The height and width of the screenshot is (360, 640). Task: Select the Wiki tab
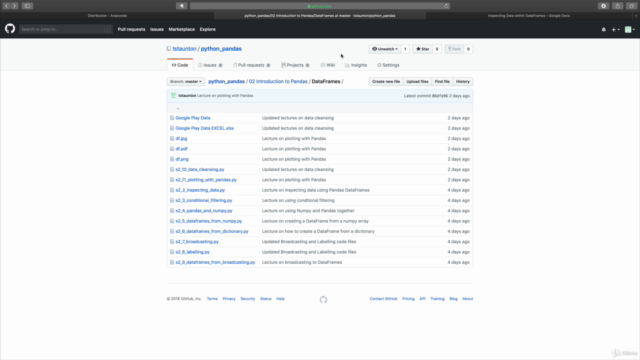pos(328,65)
